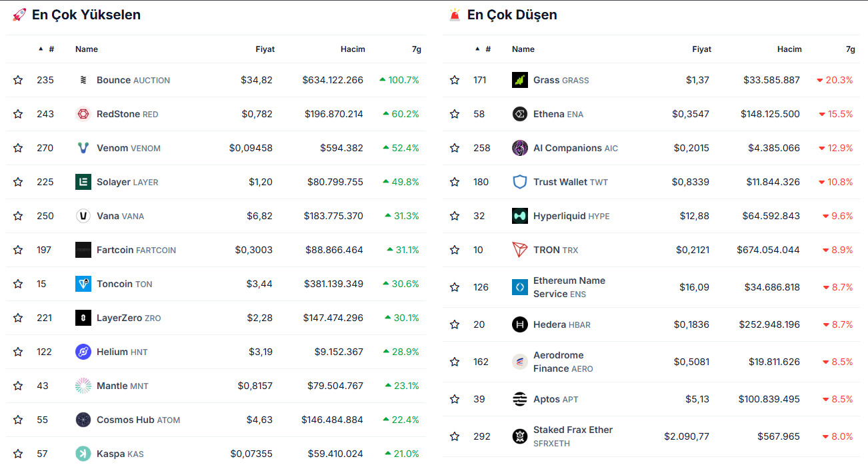Image resolution: width=868 pixels, height=465 pixels.
Task: Click the Venom coin logo
Action: point(83,148)
